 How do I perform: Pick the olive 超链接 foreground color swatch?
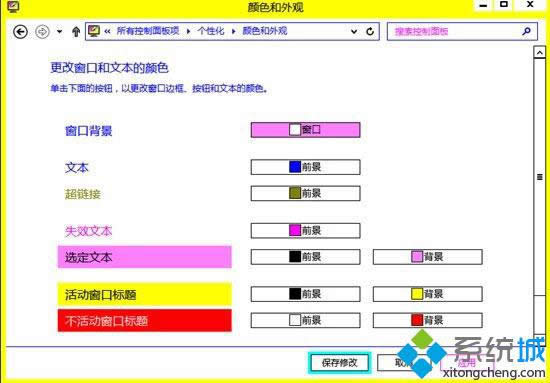click(295, 193)
